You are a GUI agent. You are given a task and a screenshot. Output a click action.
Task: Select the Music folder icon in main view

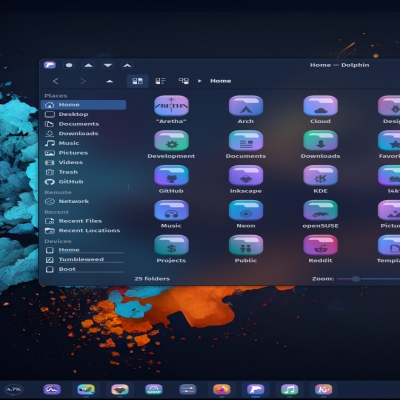pos(171,210)
